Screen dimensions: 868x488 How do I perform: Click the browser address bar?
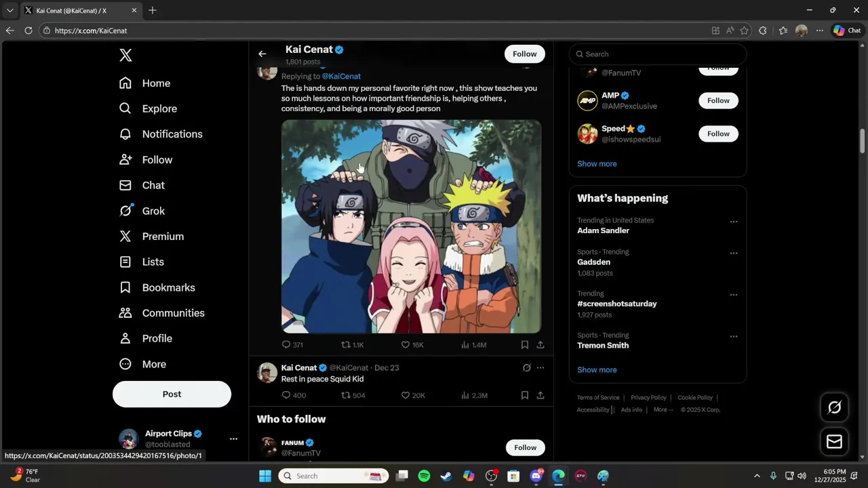(373, 30)
